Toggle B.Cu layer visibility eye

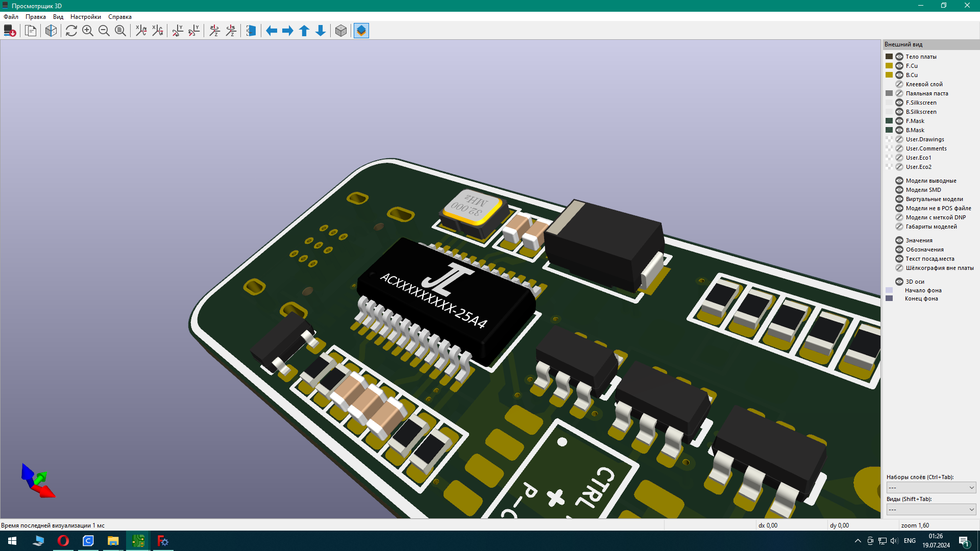(899, 75)
